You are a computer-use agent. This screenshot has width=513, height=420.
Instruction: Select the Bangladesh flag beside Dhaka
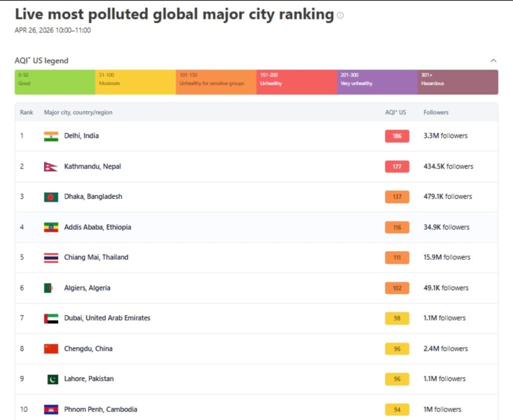(x=51, y=197)
